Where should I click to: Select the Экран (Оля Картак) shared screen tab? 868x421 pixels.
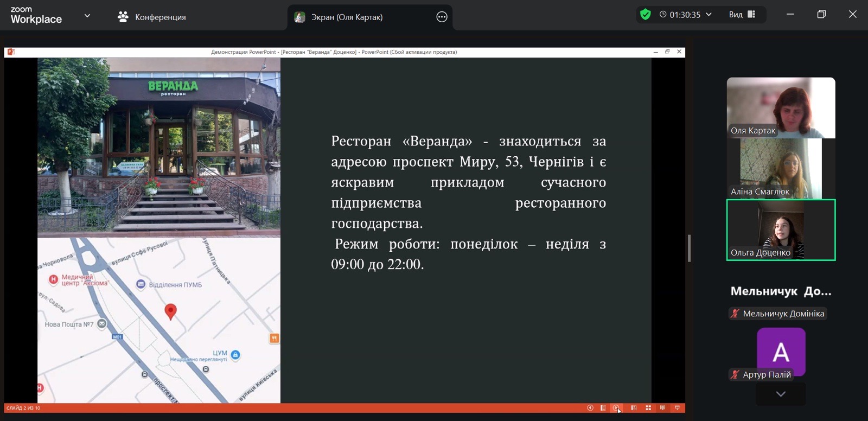[347, 17]
